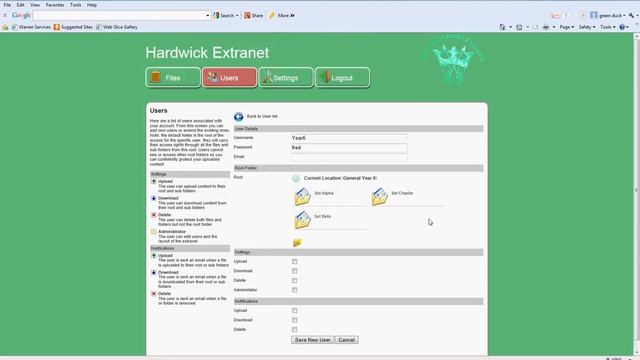Screen dimensions: 640x360
Task: Open the Web Slice Gallery favorite
Action: 117,27
